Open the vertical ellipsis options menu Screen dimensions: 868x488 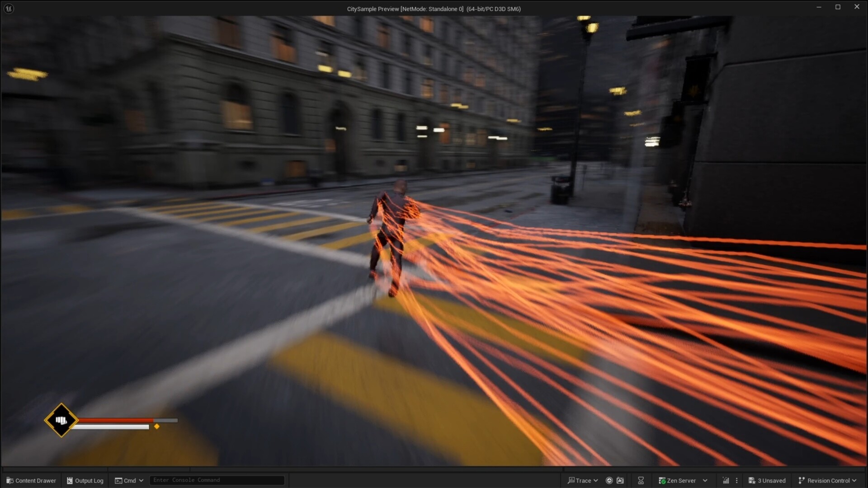click(x=737, y=480)
